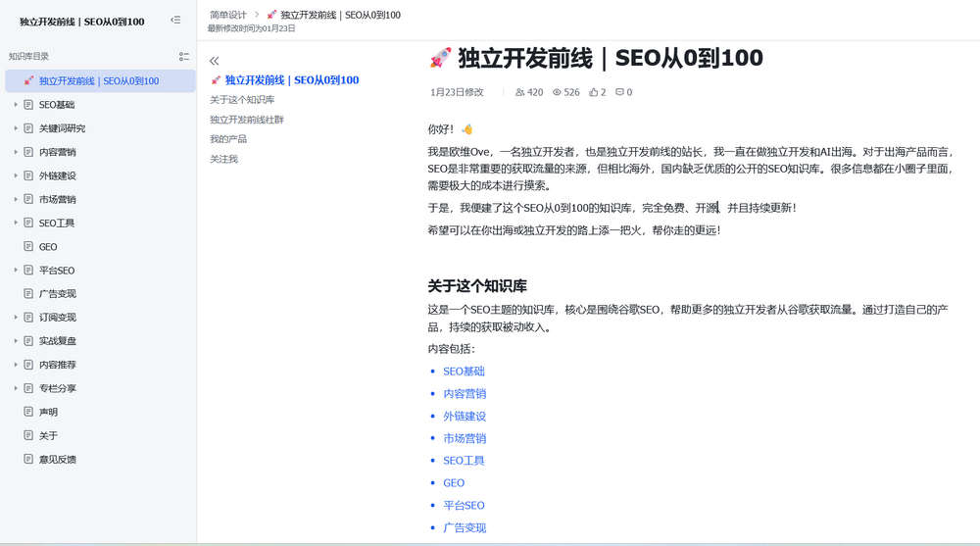Image resolution: width=980 pixels, height=546 pixels.
Task: Follow the 市场营销 link in the article list
Action: 465,438
